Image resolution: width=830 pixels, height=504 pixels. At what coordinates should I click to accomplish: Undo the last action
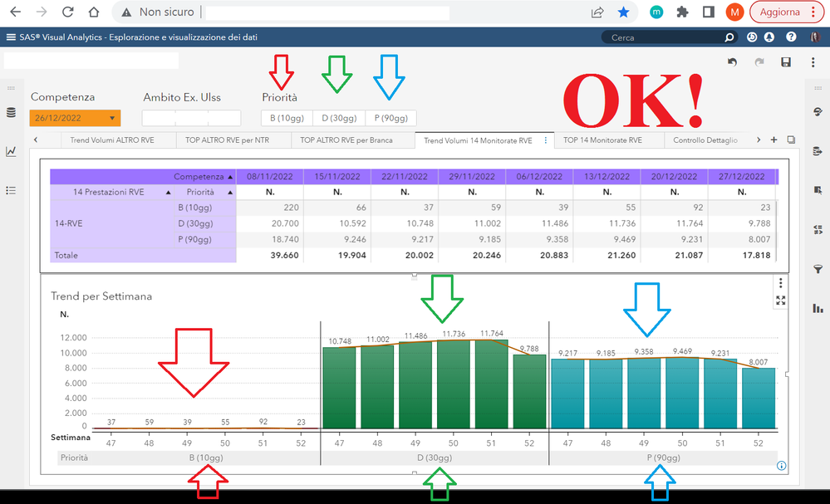click(x=732, y=62)
